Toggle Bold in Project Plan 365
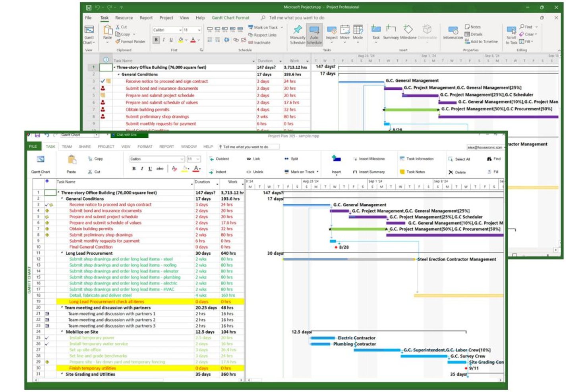Image resolution: width=588 pixels, height=392 pixels. [134, 169]
